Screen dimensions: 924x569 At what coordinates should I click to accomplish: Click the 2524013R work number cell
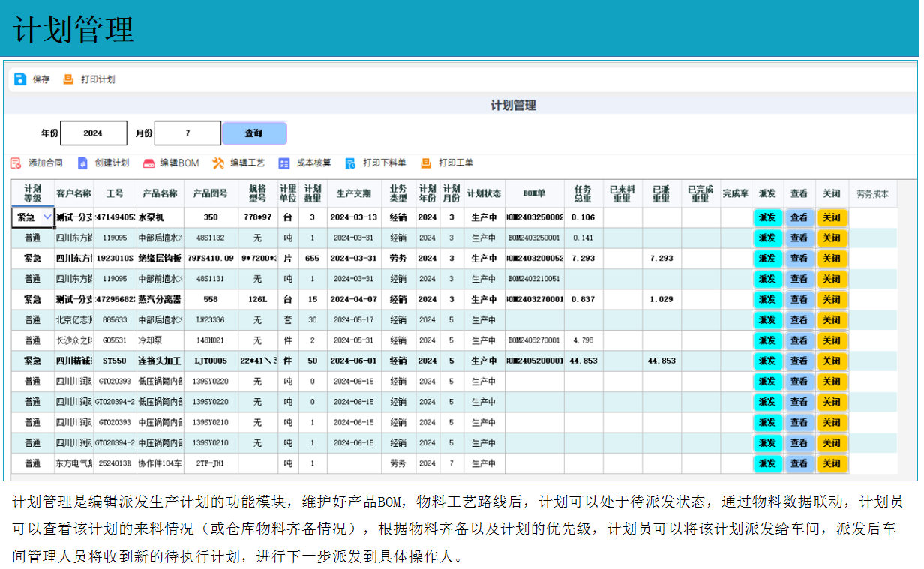coord(115,463)
